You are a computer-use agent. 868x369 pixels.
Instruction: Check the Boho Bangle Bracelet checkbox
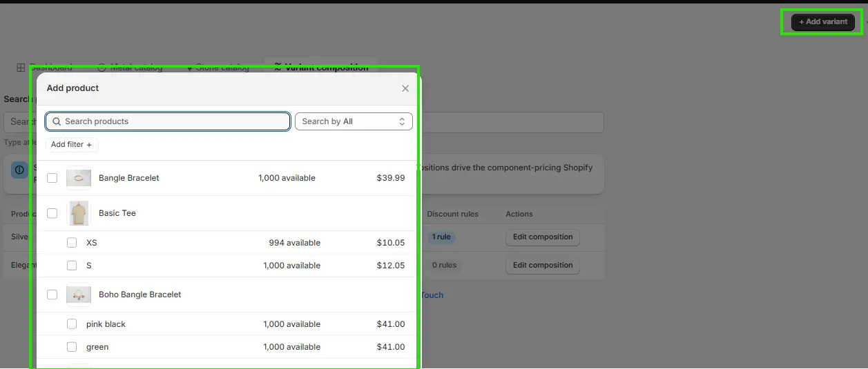(x=52, y=295)
